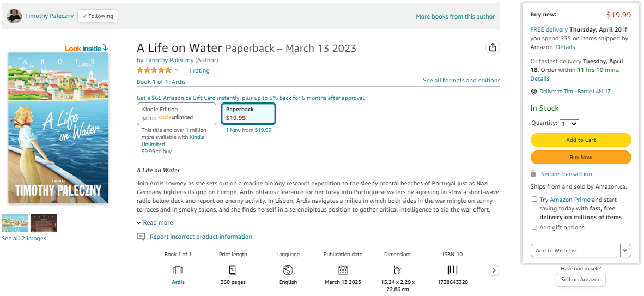The height and width of the screenshot is (296, 644).
Task: Open the Secure transaction link
Action: tap(567, 174)
